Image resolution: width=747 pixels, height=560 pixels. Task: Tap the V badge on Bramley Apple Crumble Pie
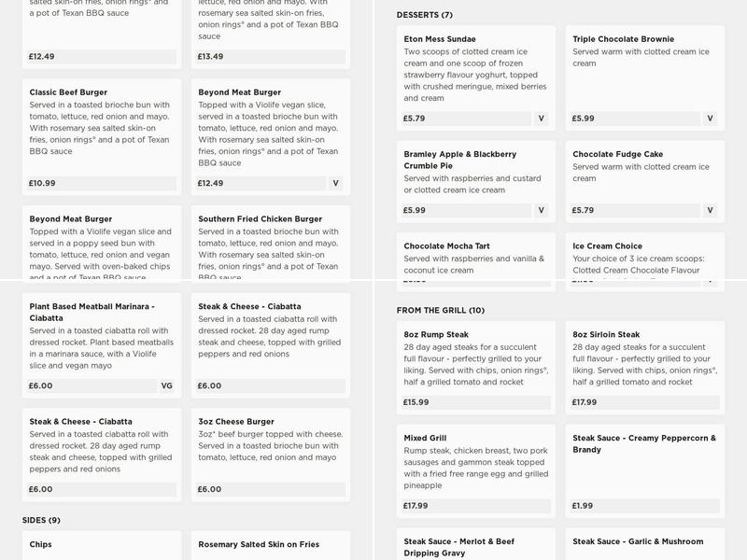point(541,211)
